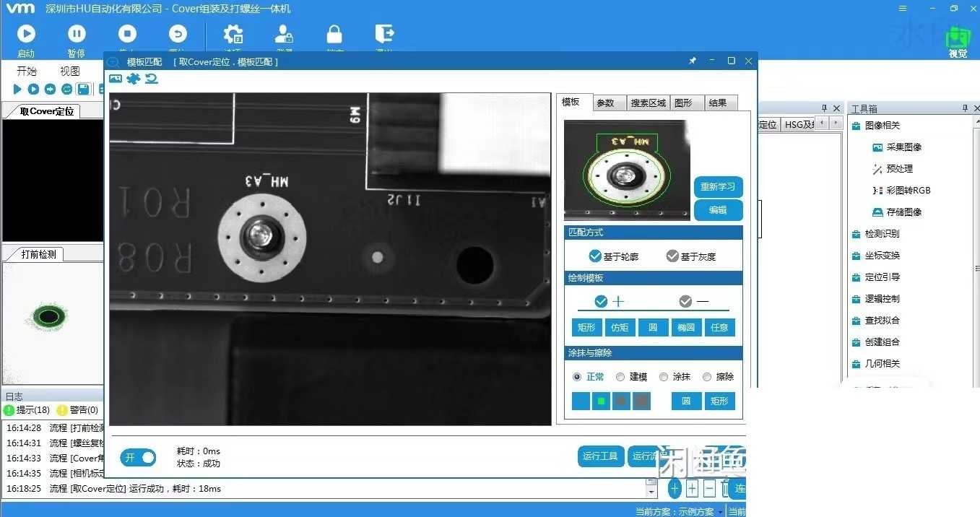Open the 视图 menu
This screenshot has height=517, width=980.
coord(70,71)
